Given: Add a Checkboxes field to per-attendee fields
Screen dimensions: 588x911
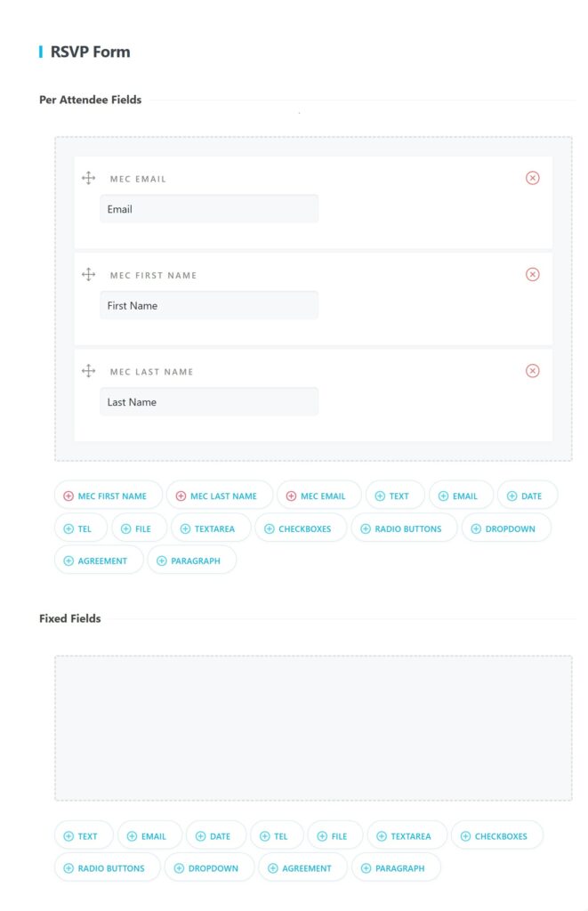Looking at the screenshot, I should point(301,528).
